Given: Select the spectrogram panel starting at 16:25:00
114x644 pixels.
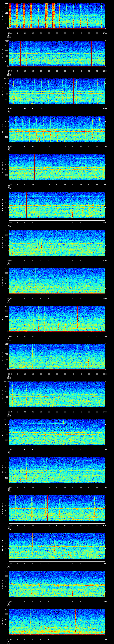Looking at the screenshot, I should (x=57, y=357).
